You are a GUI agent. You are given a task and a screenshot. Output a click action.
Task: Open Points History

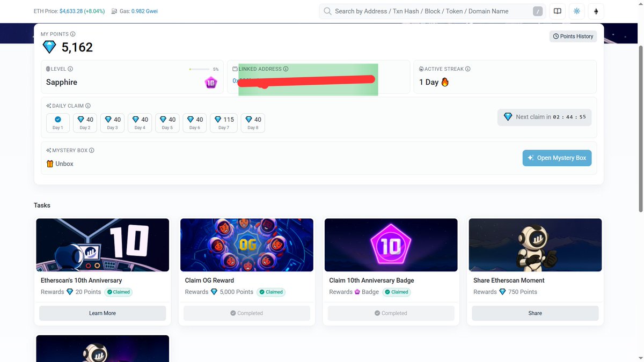[573, 36]
